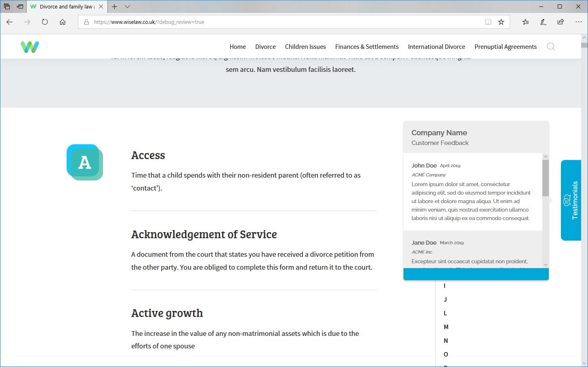This screenshot has height=367, width=588.
Task: Jump to letter I in glossary index
Action: pyautogui.click(x=445, y=286)
